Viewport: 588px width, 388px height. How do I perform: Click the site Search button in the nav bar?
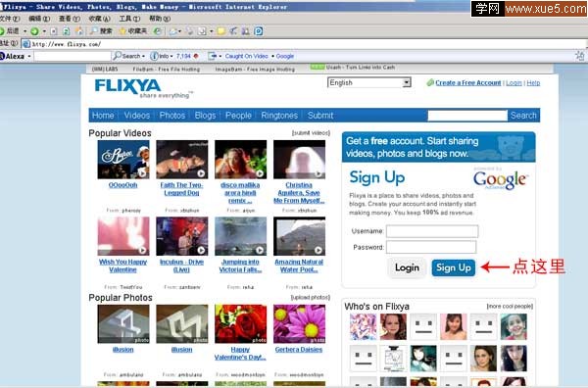tap(523, 116)
